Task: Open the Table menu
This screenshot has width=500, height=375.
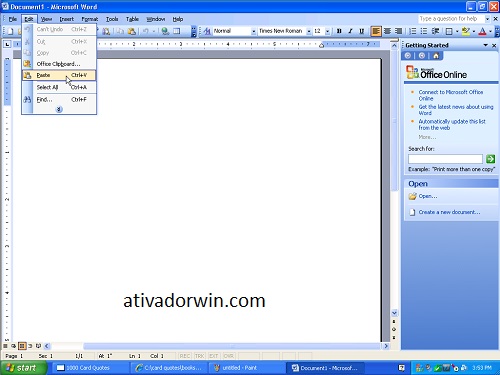Action: tap(132, 19)
